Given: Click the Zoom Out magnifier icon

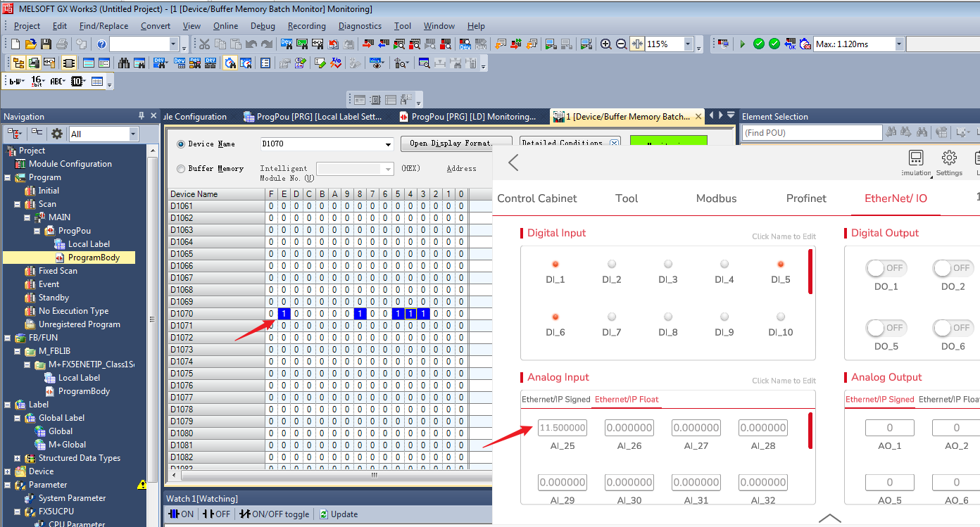Looking at the screenshot, I should 621,44.
